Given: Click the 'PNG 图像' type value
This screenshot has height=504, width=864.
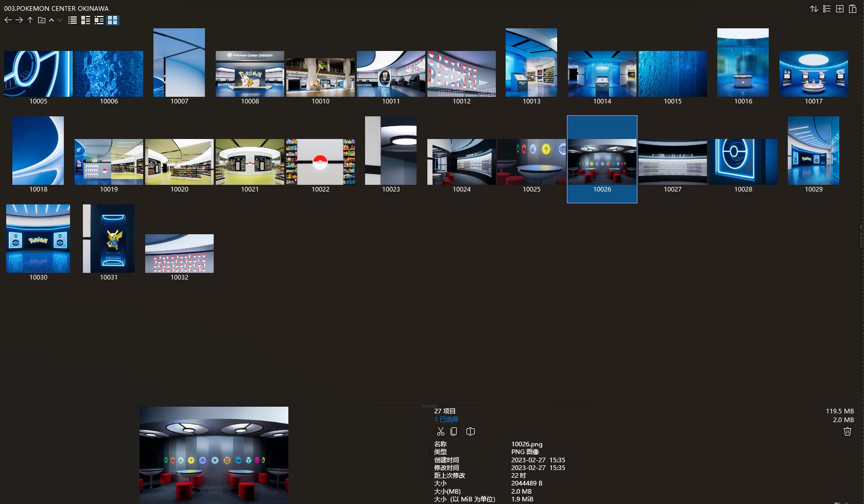Looking at the screenshot, I should coord(525,451).
